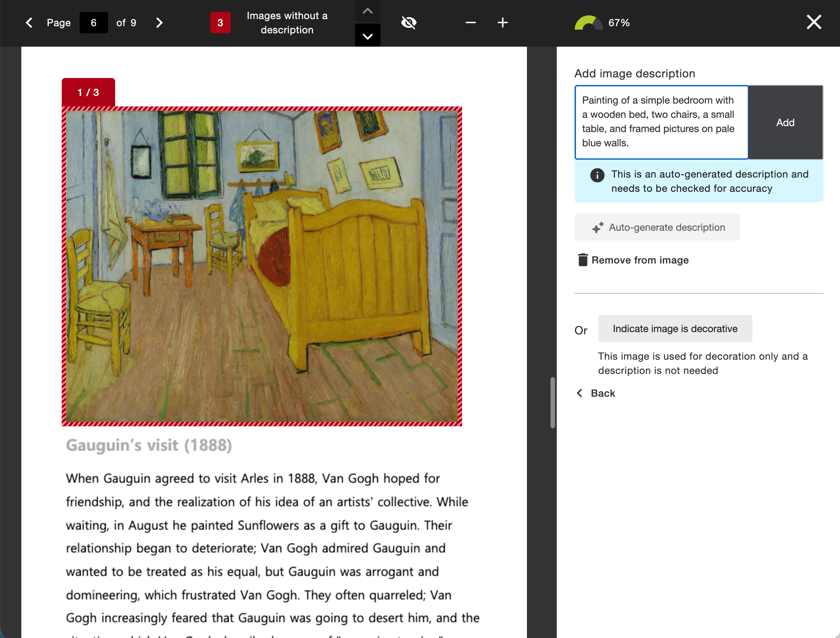This screenshot has width=840, height=638.
Task: Click the 1 / 3 image counter label
Action: [88, 92]
